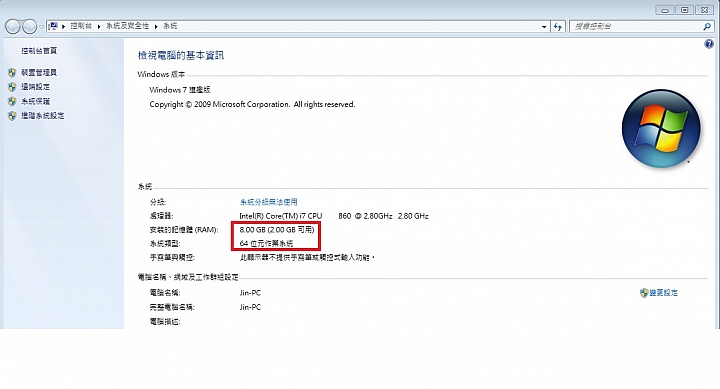Open help with blue question icon
The width and height of the screenshot is (720, 389).
[x=709, y=44]
